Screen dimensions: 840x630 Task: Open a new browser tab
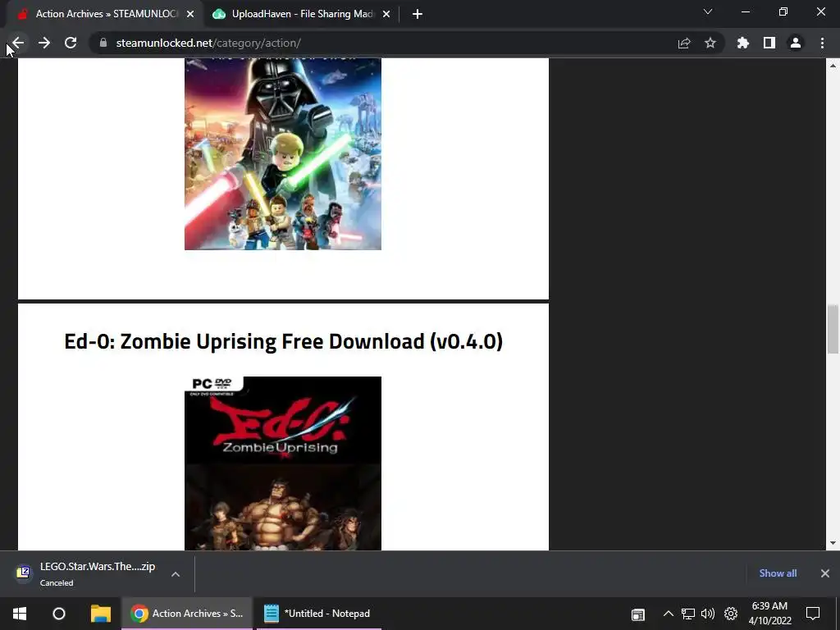click(x=418, y=14)
